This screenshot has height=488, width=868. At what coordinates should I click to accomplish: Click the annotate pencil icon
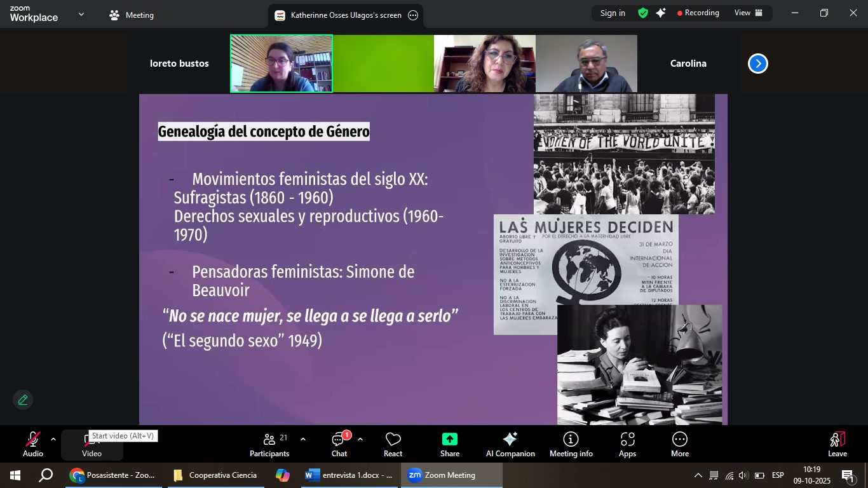click(x=23, y=400)
